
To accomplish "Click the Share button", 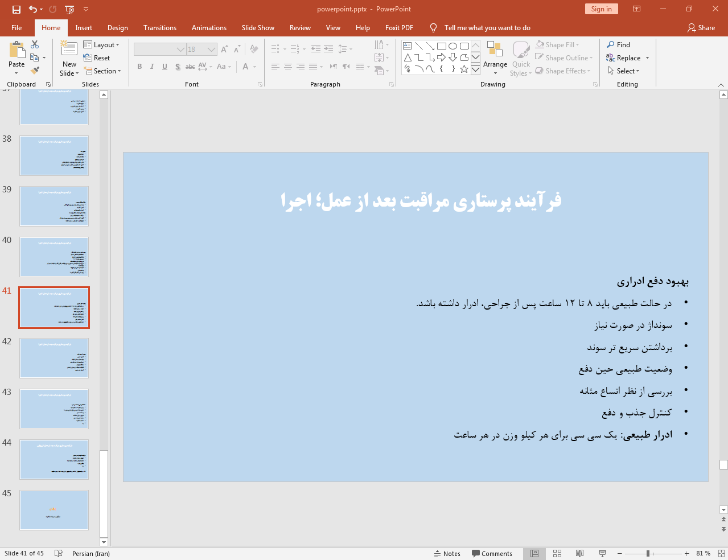I will pyautogui.click(x=701, y=27).
